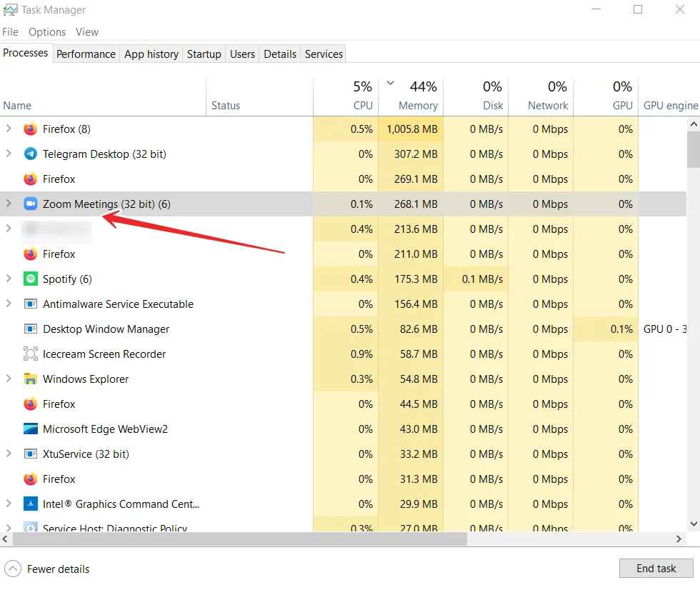Sort by the GPU percentage column header

point(606,97)
